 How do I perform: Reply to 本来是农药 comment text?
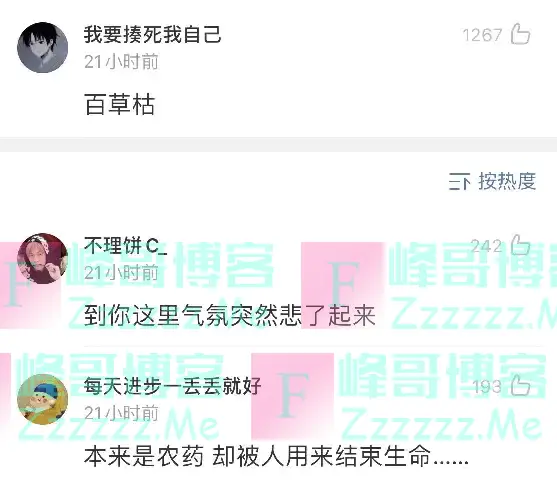[x=276, y=456]
